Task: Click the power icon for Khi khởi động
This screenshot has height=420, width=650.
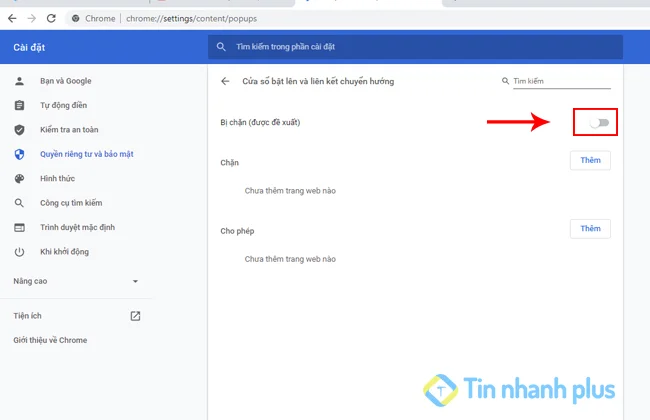Action: pyautogui.click(x=19, y=252)
